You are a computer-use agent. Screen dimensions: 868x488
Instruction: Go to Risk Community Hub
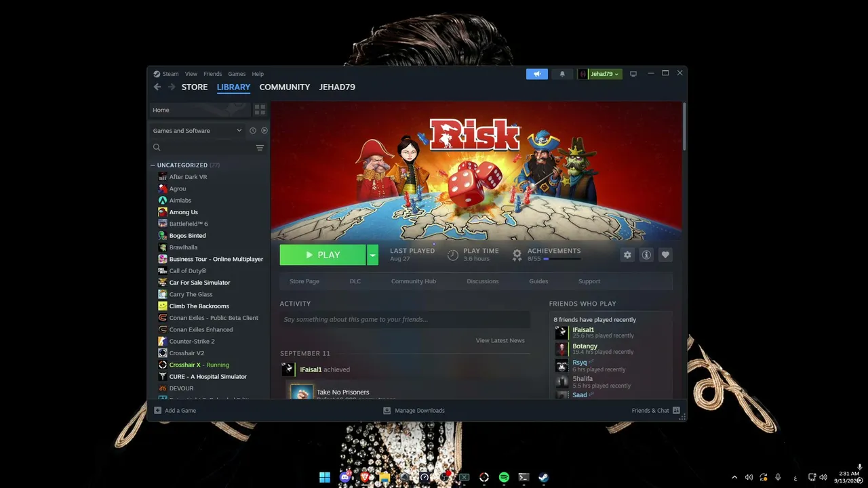coord(414,281)
